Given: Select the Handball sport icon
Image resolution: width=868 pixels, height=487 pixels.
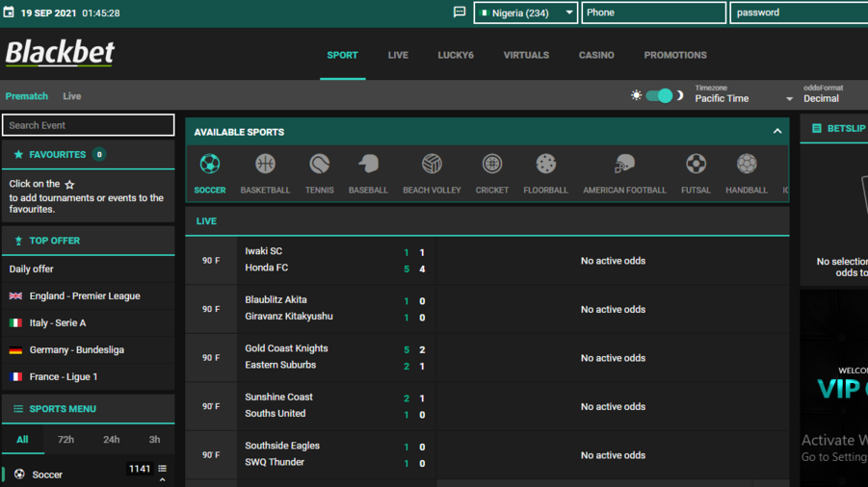Looking at the screenshot, I should click(747, 165).
